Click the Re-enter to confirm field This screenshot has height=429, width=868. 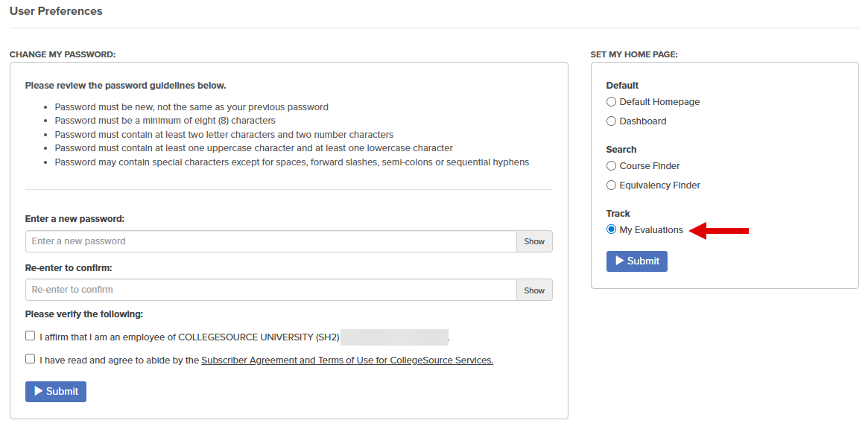point(270,290)
